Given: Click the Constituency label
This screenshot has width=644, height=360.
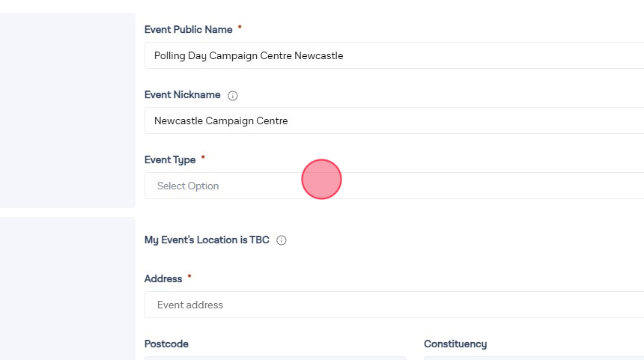Looking at the screenshot, I should (455, 344).
